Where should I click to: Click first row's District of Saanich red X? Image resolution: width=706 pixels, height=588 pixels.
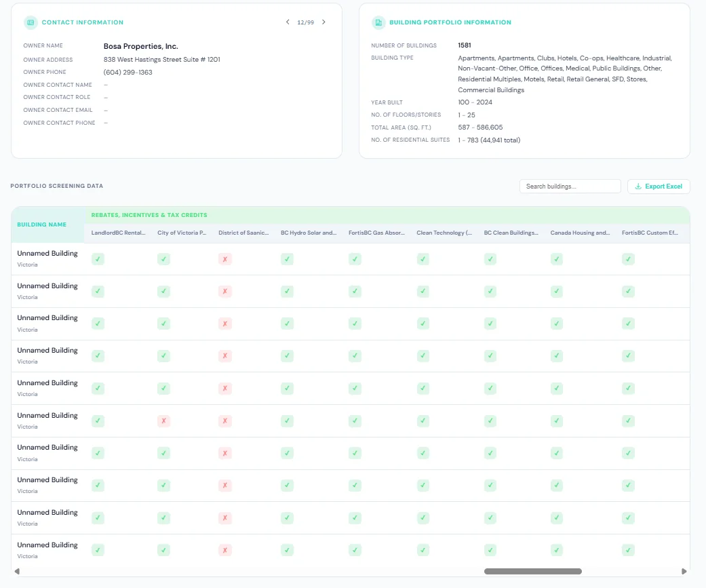pyautogui.click(x=224, y=259)
